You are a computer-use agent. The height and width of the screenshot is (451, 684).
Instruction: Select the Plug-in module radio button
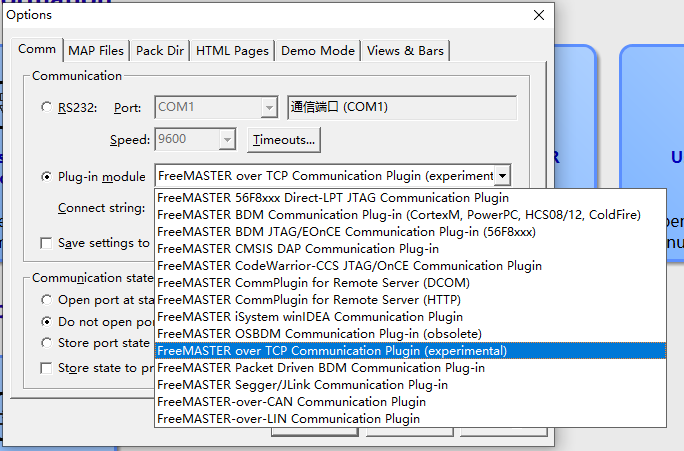coord(47,177)
